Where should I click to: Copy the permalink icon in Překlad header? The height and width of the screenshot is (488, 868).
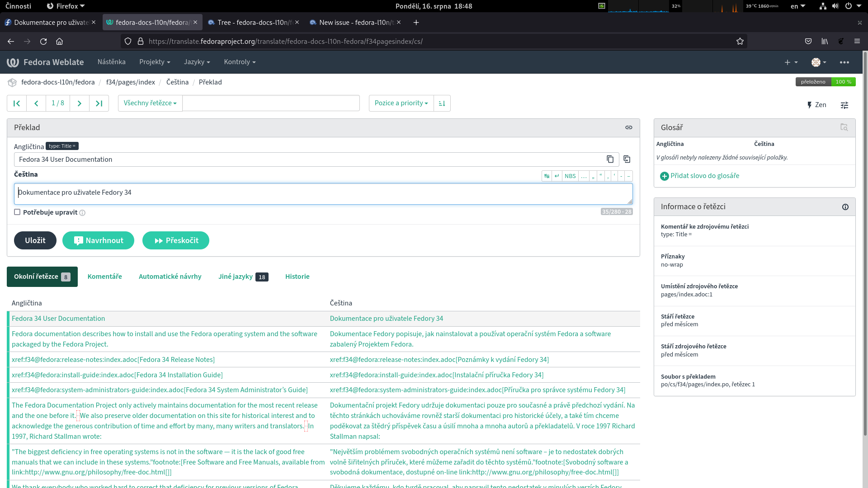coord(629,127)
